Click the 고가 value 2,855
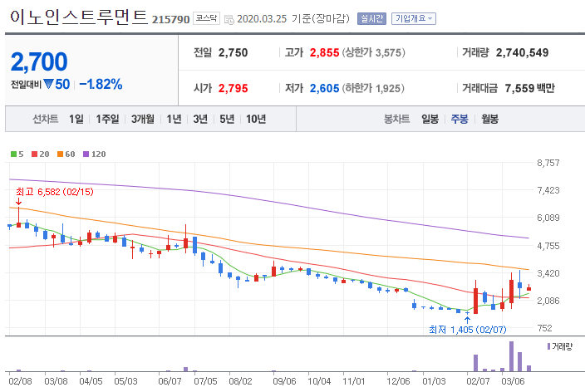 click(x=324, y=52)
